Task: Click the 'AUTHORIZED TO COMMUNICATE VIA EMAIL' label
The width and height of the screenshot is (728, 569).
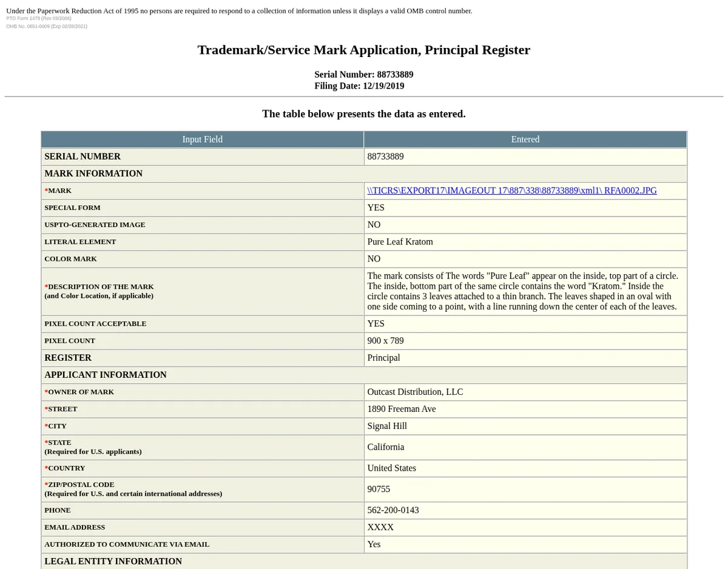Action: click(127, 544)
